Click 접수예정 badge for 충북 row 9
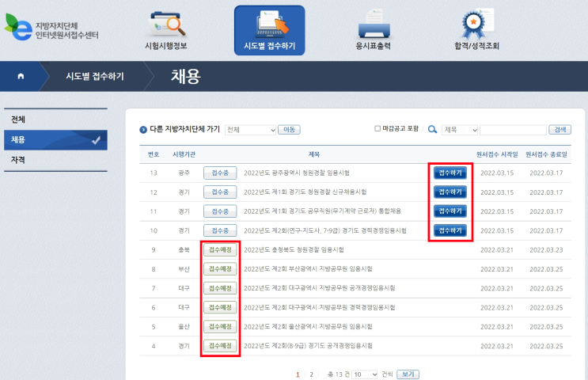Image resolution: width=588 pixels, height=380 pixels. (220, 250)
